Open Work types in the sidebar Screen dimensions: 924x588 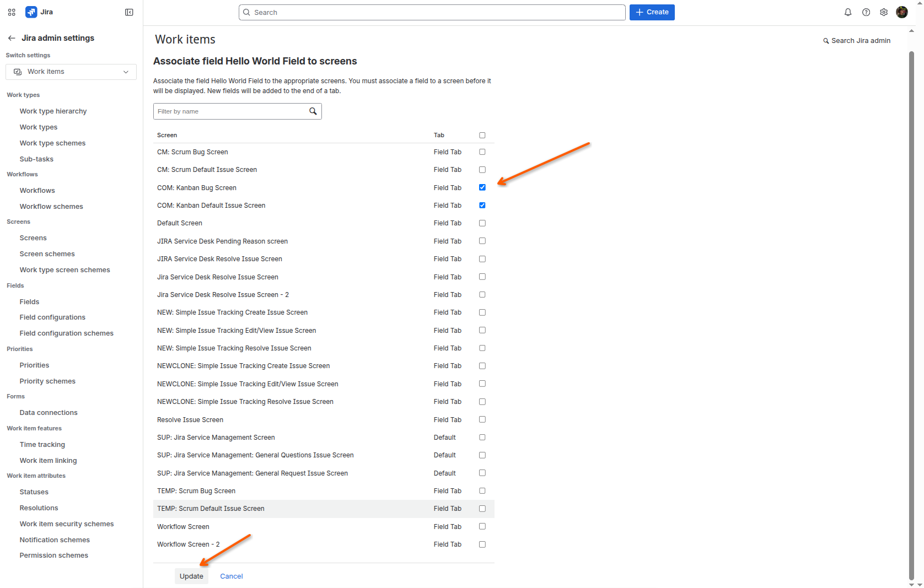point(39,127)
